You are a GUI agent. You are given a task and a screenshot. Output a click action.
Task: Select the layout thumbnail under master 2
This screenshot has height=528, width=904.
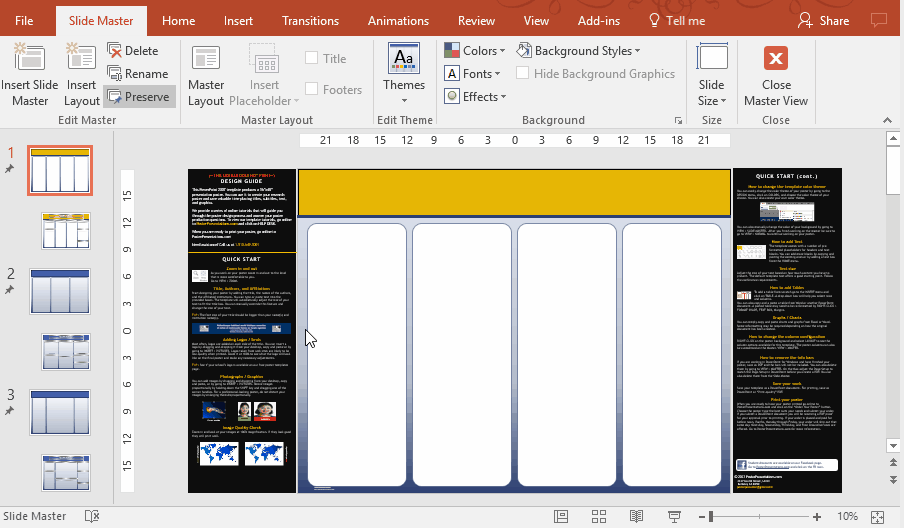click(66, 352)
